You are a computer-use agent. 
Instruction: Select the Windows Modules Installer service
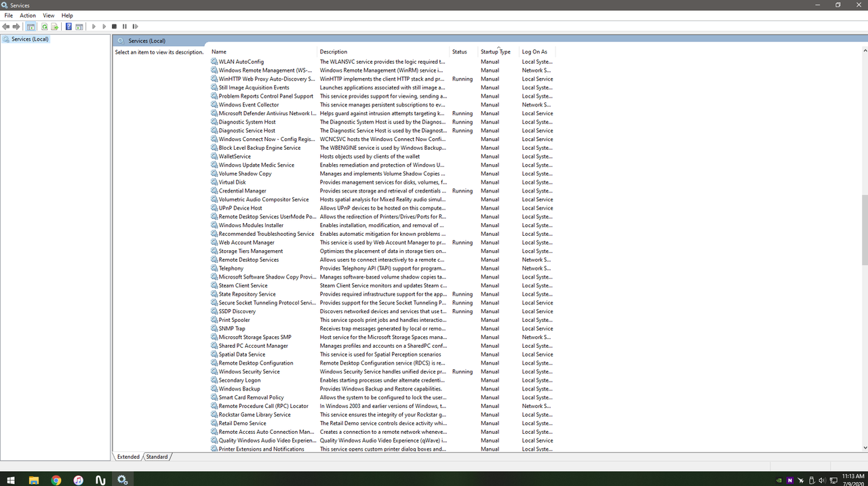pyautogui.click(x=382, y=225)
